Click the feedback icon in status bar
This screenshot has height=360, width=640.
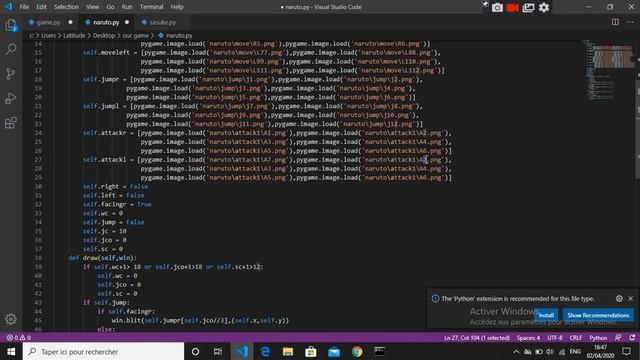point(618,338)
